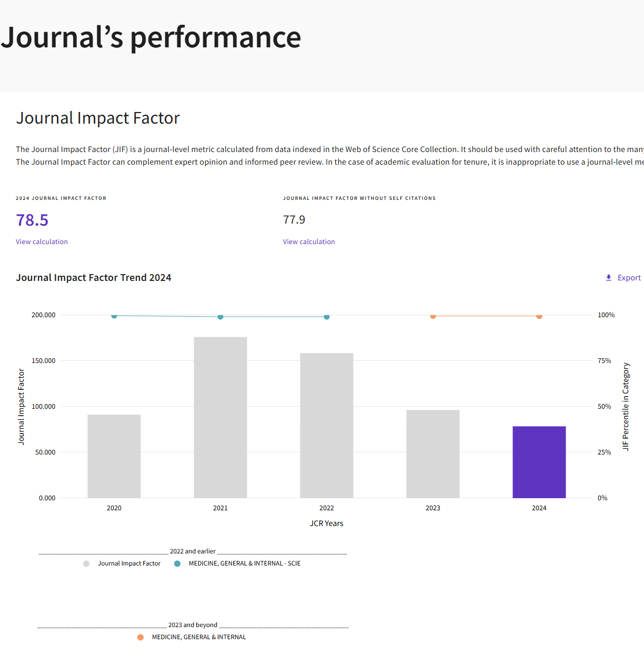Image resolution: width=644 pixels, height=656 pixels.
Task: Toggle the gray Journal Impact Factor legend dot
Action: pyautogui.click(x=86, y=563)
